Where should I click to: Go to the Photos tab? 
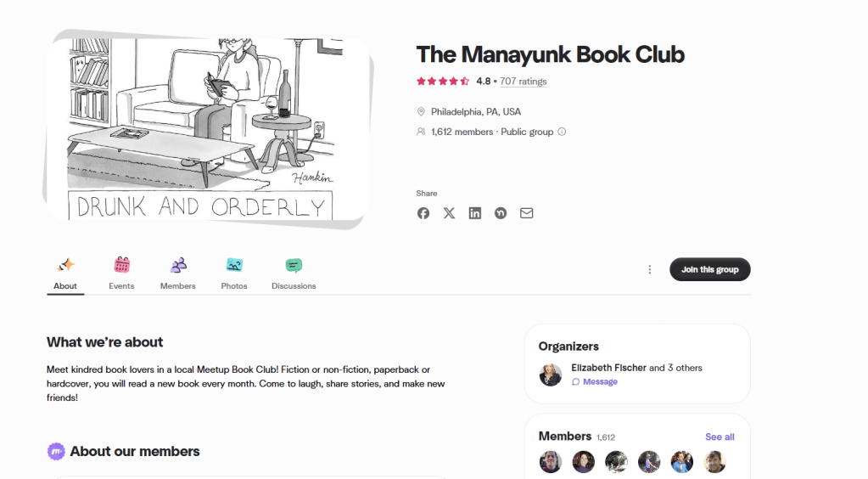click(x=234, y=273)
